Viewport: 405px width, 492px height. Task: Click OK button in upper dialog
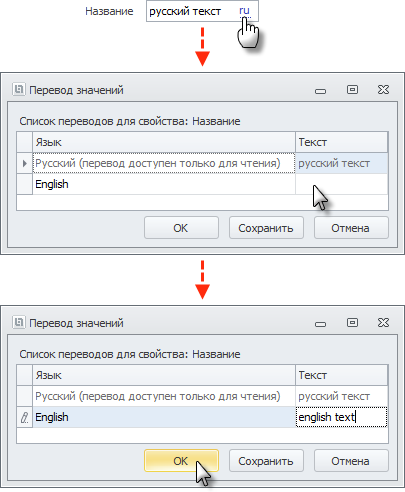[181, 228]
